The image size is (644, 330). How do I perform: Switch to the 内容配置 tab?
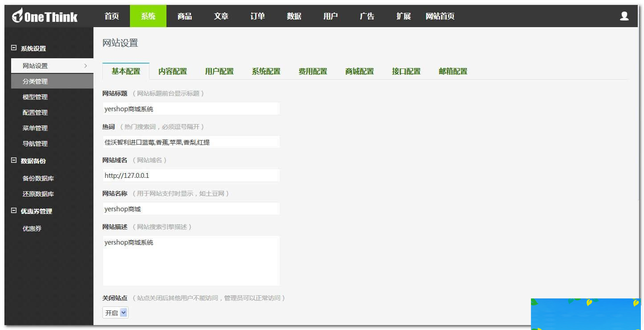point(173,71)
